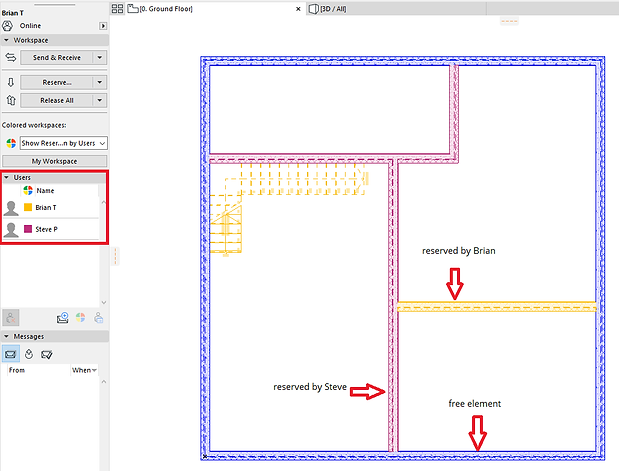Screen dimensions: 619x471
Task: Open the Send & Receive dropdown arrow
Action: 100,58
